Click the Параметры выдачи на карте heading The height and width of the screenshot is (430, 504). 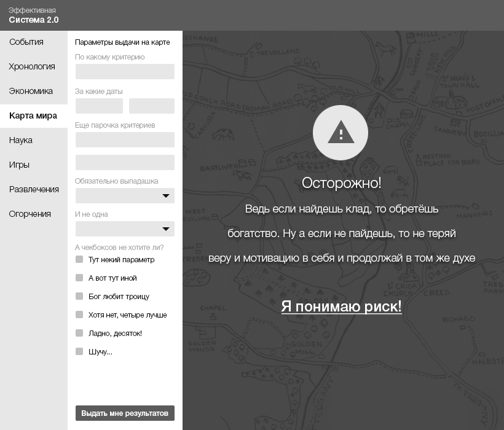pyautogui.click(x=122, y=42)
